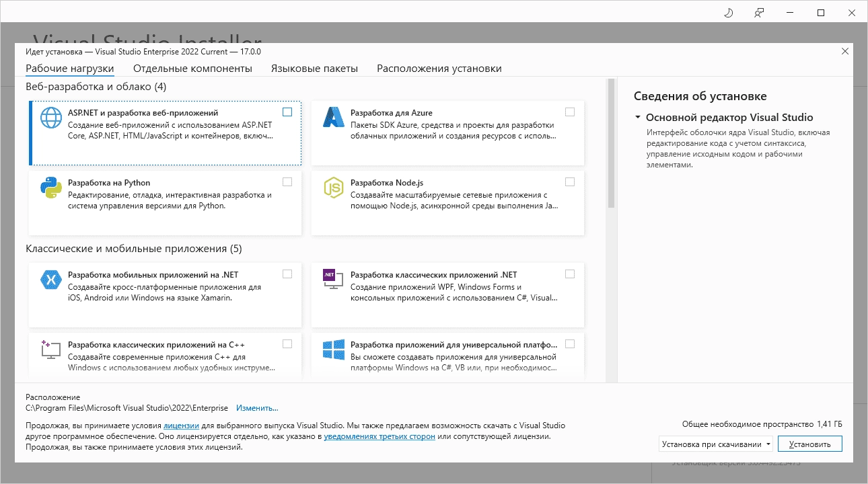Check the Разработка для Azure workload
Screen dimensions: 868x484
[570, 112]
